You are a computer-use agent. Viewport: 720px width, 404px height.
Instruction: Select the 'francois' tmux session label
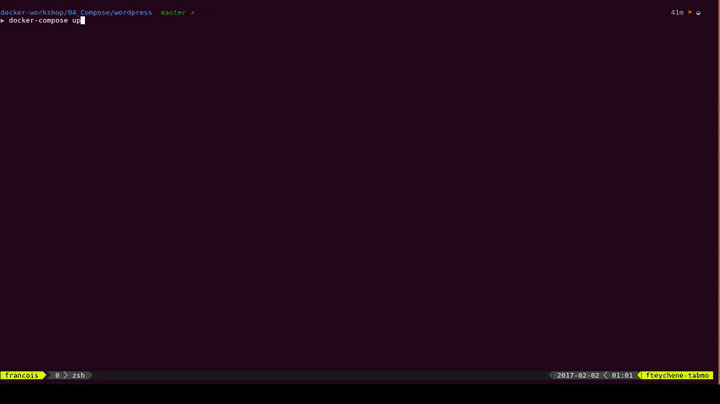20,375
